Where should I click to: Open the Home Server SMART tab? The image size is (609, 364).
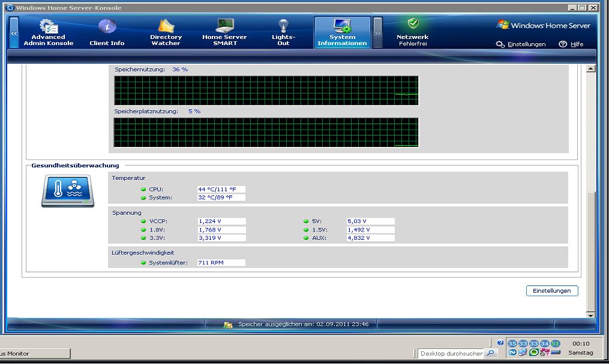click(x=224, y=32)
